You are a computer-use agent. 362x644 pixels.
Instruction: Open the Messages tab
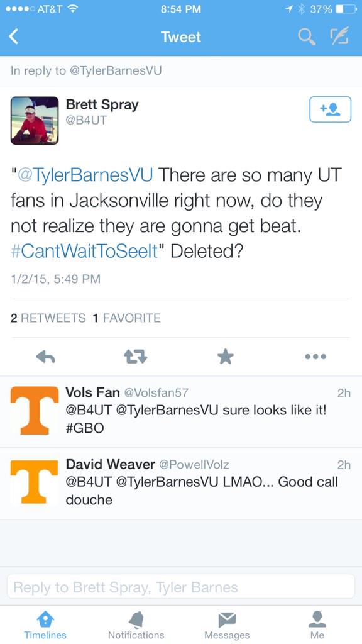point(227,625)
